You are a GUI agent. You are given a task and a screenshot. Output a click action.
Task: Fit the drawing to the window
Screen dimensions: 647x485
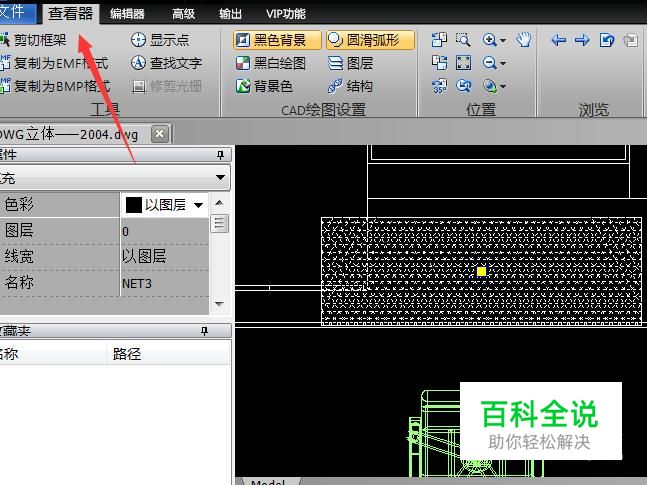[x=463, y=63]
